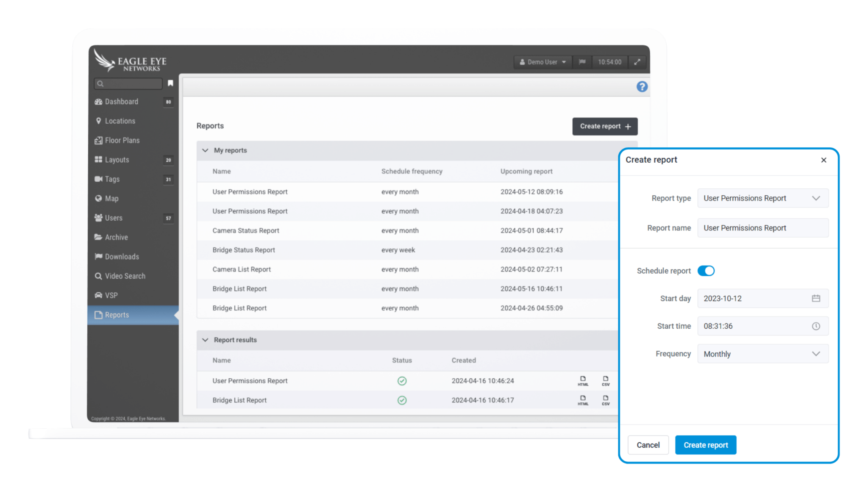Open the Demo User menu
Viewport: 868px width, 488px height.
[x=542, y=62]
